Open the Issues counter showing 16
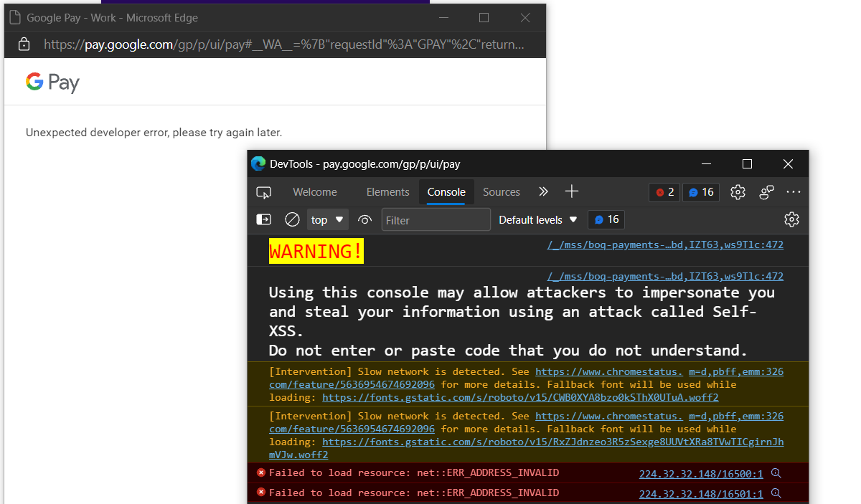The width and height of the screenshot is (861, 504). pyautogui.click(x=700, y=191)
